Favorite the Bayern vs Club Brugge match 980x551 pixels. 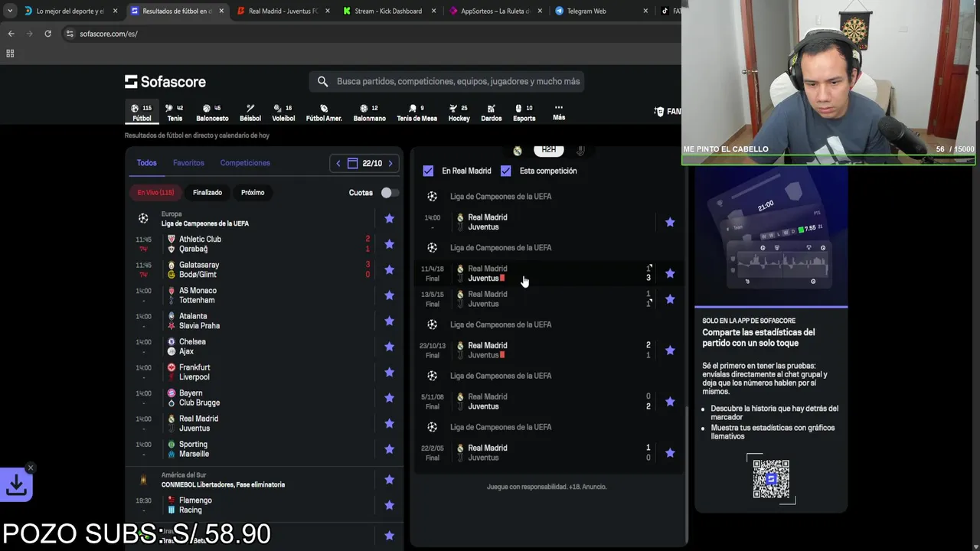(x=389, y=398)
